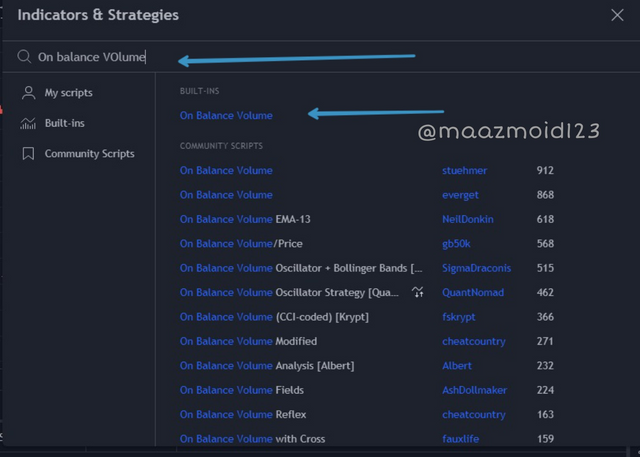Open the Community Scripts tab

pos(89,154)
